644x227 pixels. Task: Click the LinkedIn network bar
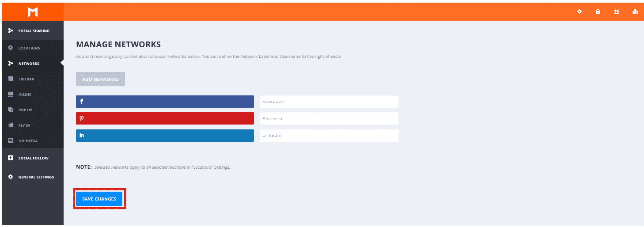coord(165,136)
